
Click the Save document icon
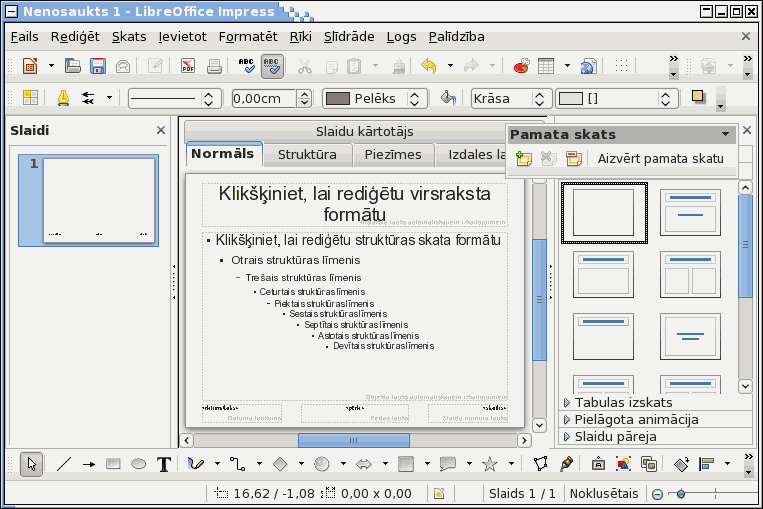[98, 66]
